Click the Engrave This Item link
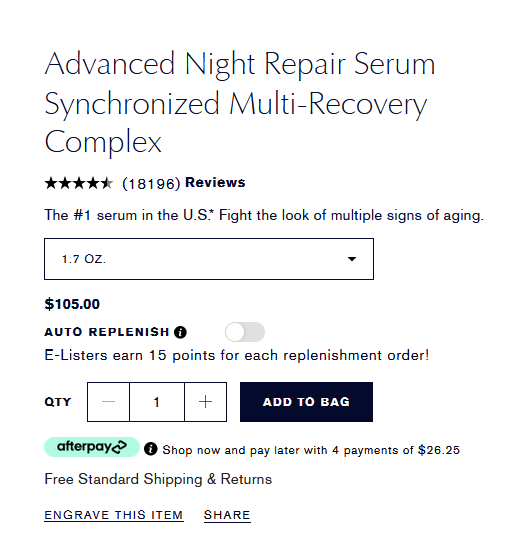Screen dimensions: 516x549 [x=114, y=515]
